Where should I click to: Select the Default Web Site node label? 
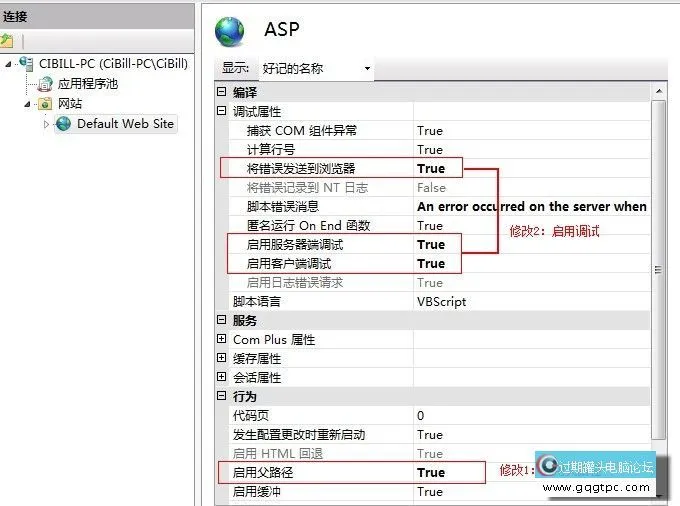click(x=125, y=124)
